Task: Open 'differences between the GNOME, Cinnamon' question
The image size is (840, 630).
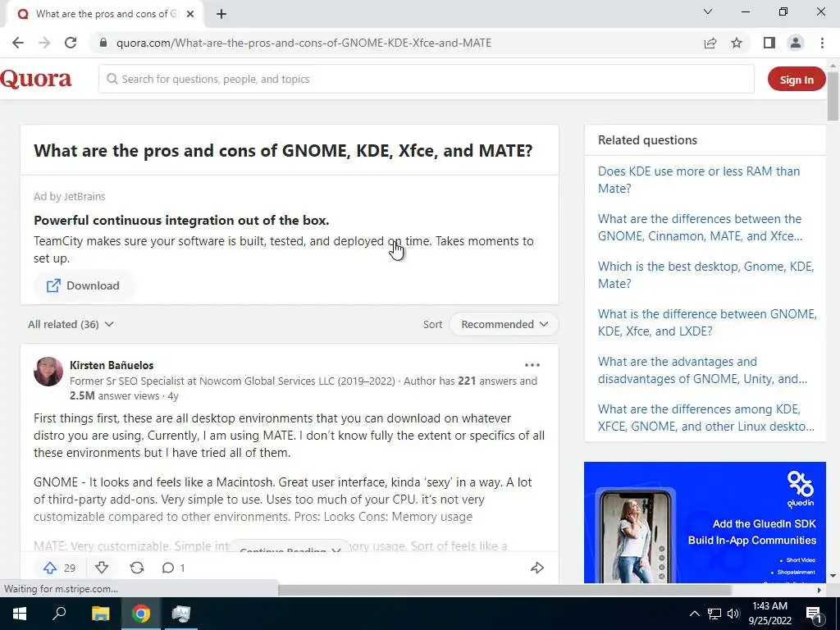Action: pos(701,228)
